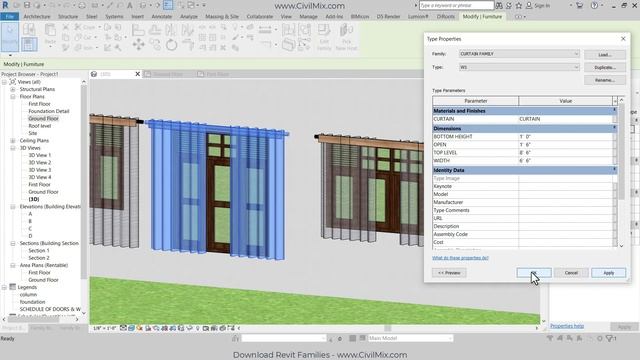Viewport: 640px width, 360px height.
Task: Click the Text 'A' icon in the quick access toolbar
Action: (x=129, y=6)
